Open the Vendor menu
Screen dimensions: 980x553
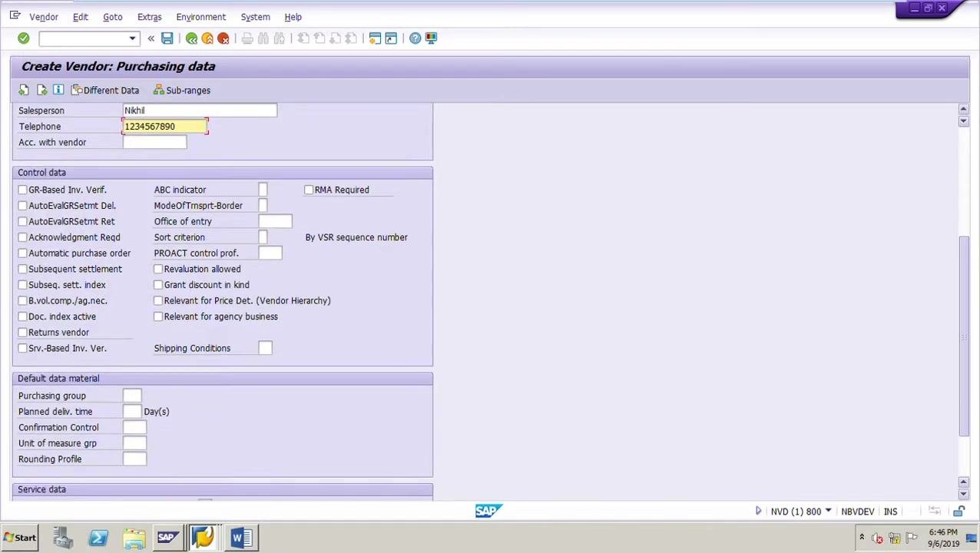coord(43,17)
